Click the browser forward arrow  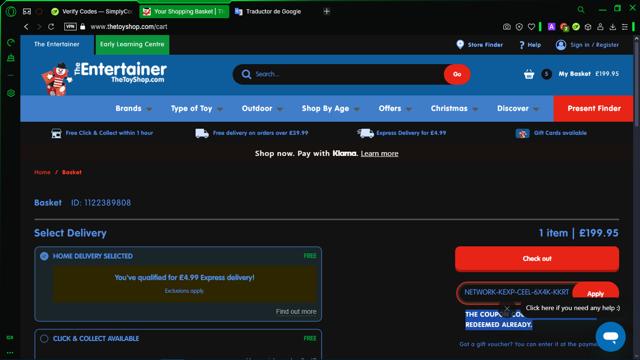pyautogui.click(x=39, y=27)
